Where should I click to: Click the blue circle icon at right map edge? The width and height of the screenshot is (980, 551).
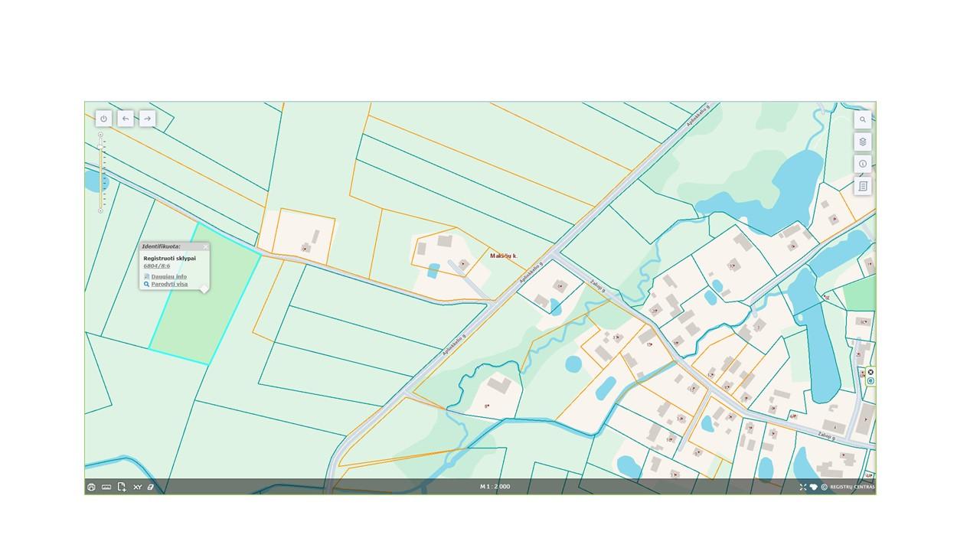[x=871, y=381]
